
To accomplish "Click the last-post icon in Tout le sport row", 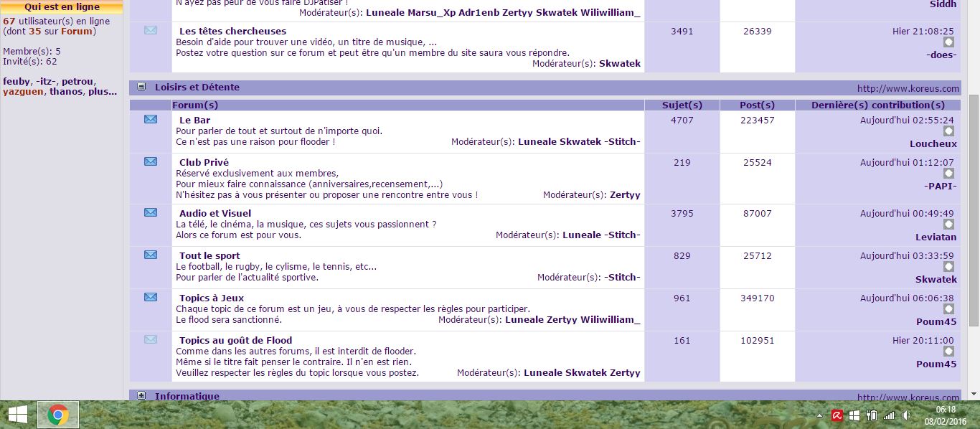I will [x=948, y=267].
